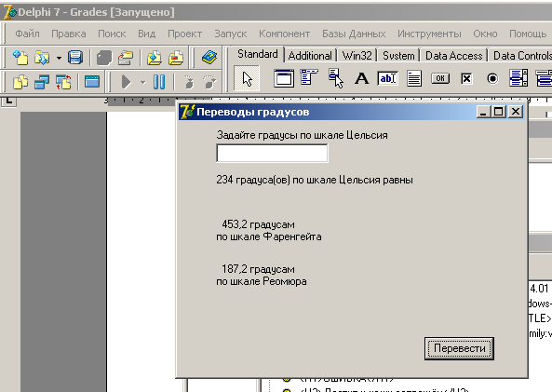This screenshot has width=552, height=392.
Task: Open the Запуск menu
Action: coord(231,34)
